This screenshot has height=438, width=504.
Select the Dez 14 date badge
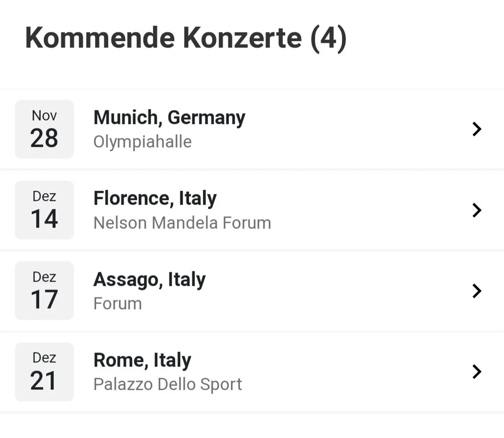(x=44, y=210)
